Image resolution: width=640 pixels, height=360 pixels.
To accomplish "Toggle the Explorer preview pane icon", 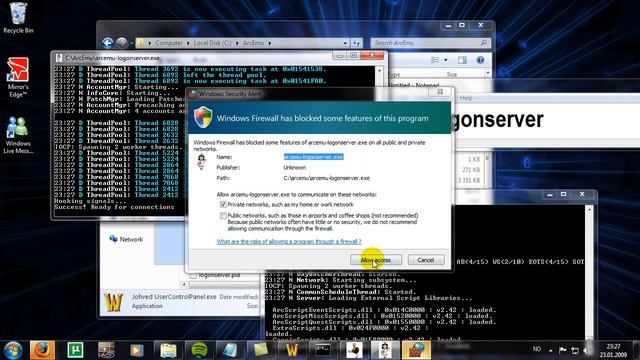I will tap(462, 60).
